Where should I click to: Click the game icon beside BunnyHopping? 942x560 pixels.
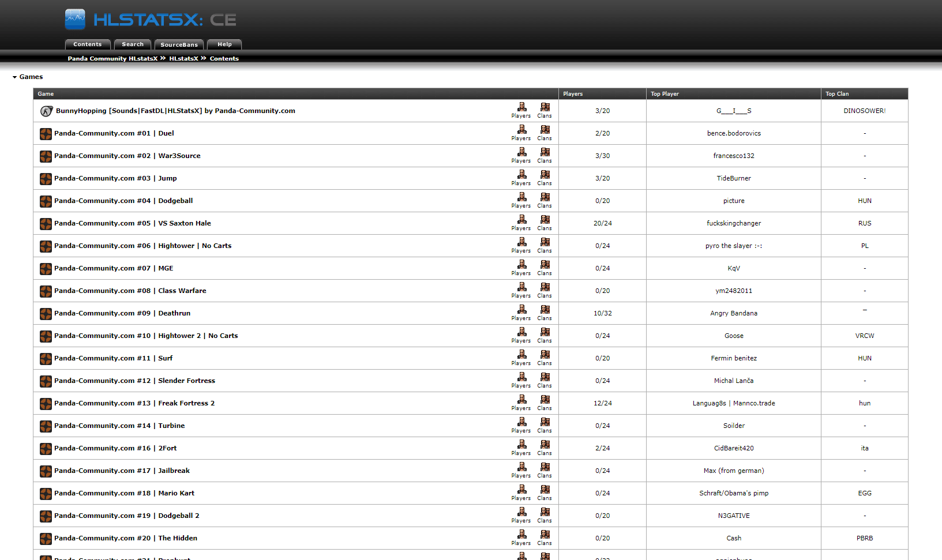46,111
